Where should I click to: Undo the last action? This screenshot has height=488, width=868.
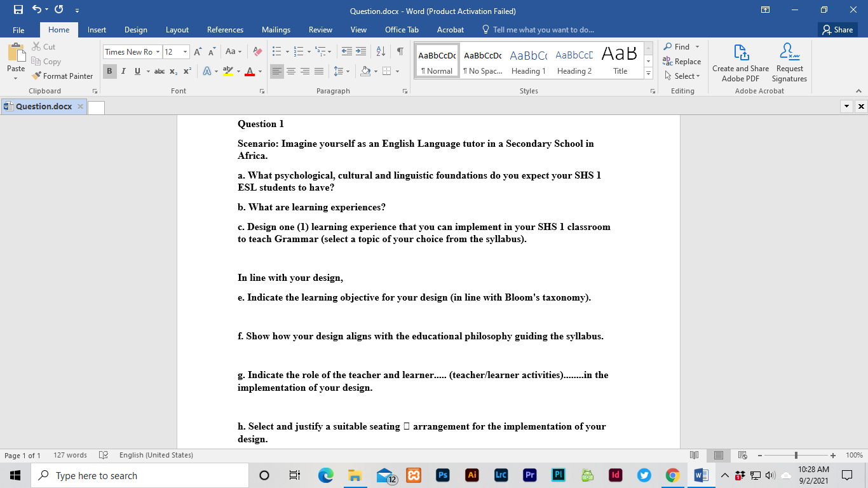tap(37, 10)
